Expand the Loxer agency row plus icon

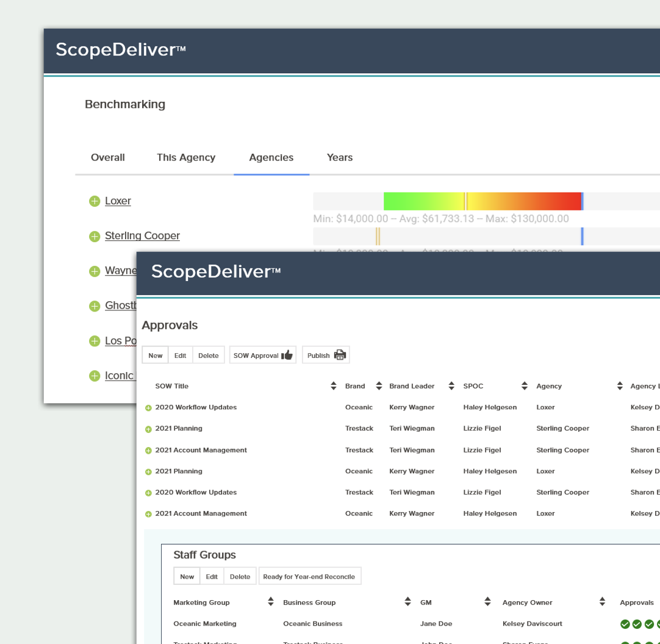pyautogui.click(x=94, y=201)
